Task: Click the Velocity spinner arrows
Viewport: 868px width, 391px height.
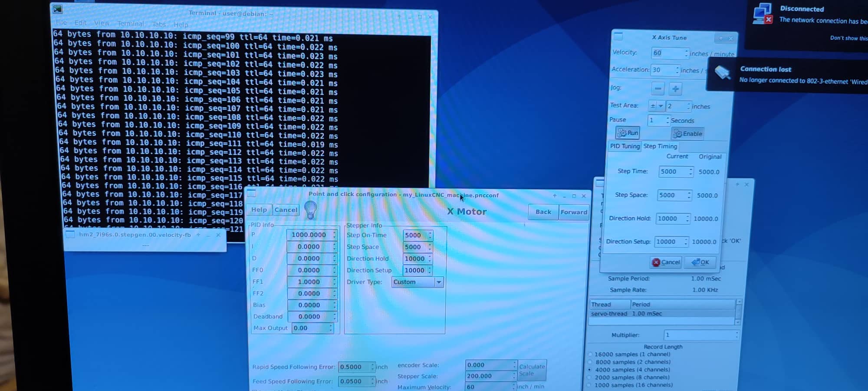Action: [686, 53]
